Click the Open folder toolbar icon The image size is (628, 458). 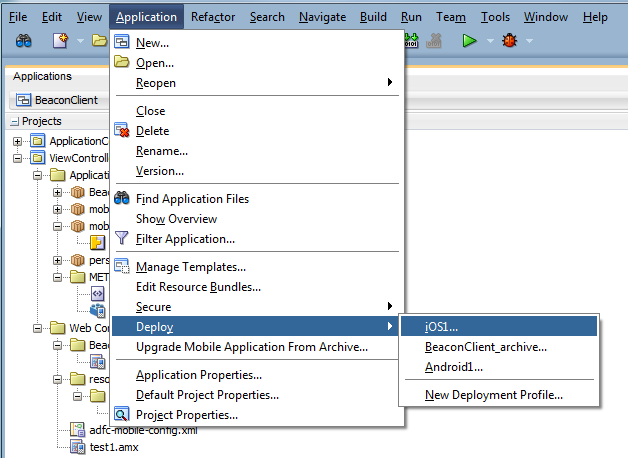click(x=99, y=40)
